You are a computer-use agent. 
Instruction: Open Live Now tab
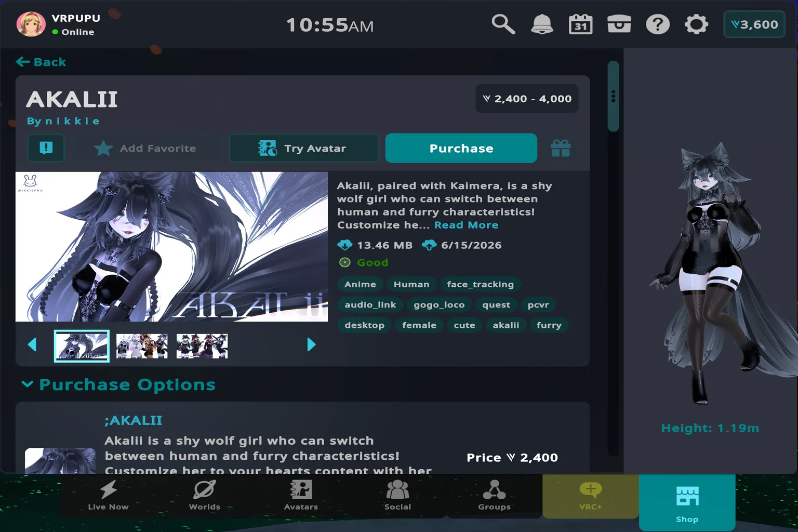pyautogui.click(x=108, y=495)
